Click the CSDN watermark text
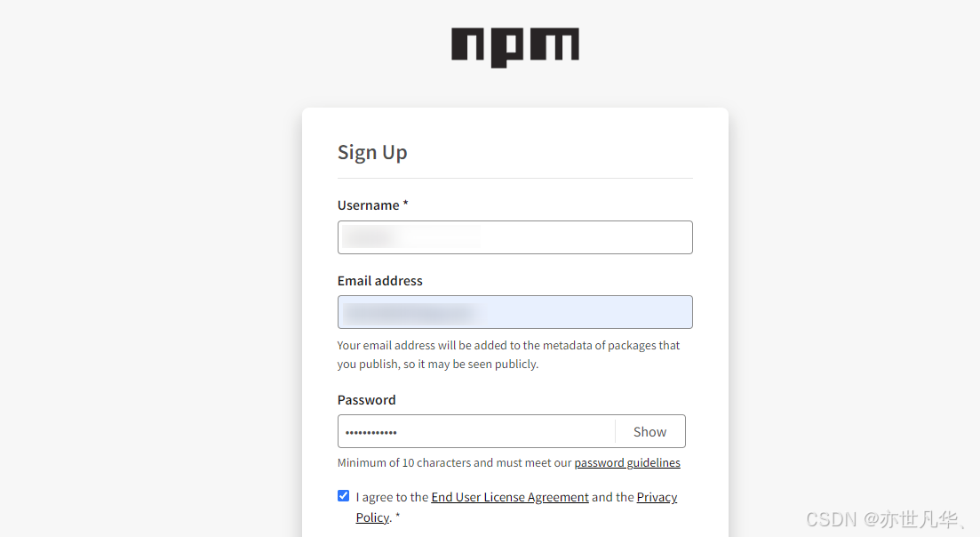Viewport: 980px width, 537px height. tap(883, 519)
